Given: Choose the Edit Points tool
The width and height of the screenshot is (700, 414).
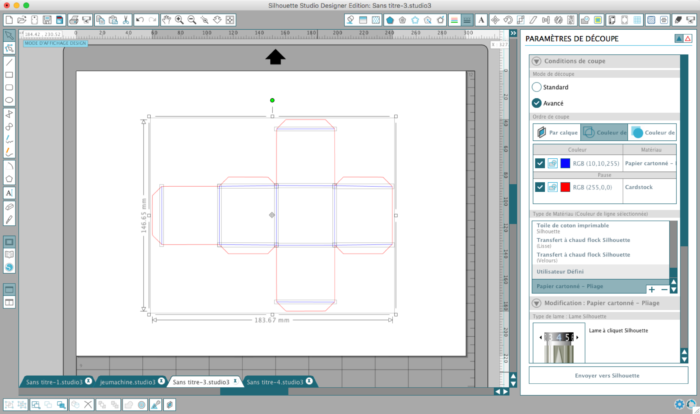Looking at the screenshot, I should (9, 48).
